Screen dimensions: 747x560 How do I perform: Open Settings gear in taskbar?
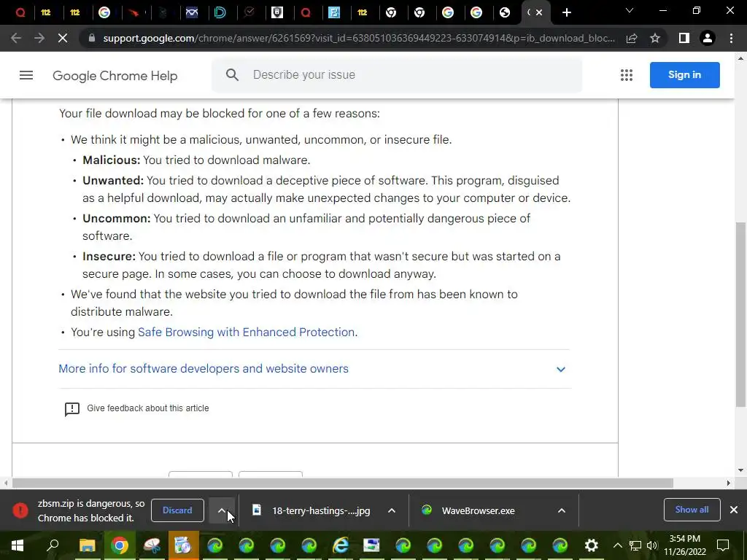click(x=591, y=545)
